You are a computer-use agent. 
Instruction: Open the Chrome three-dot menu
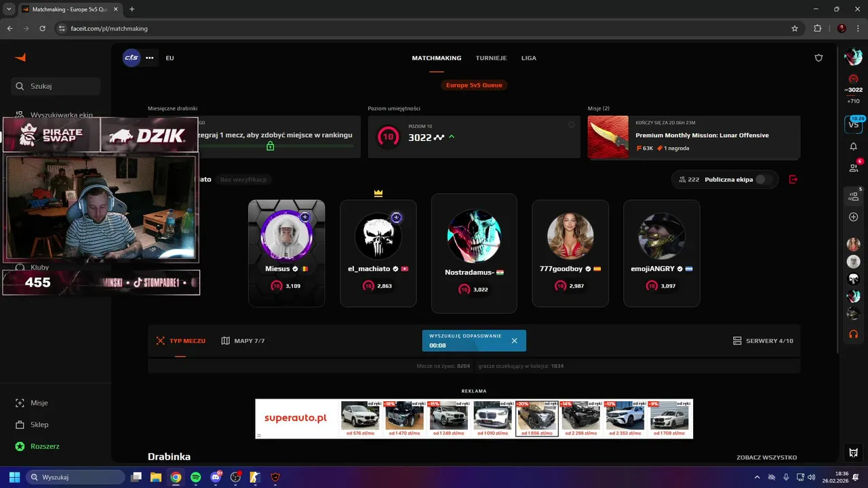coord(858,28)
